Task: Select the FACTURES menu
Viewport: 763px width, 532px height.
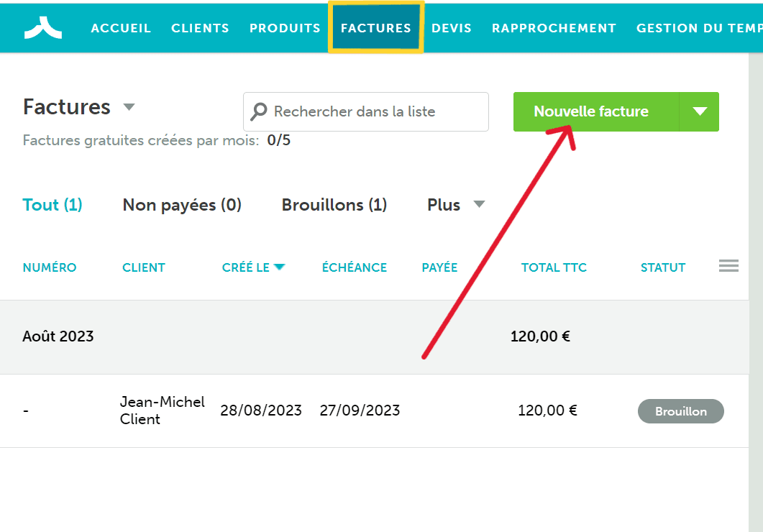Action: click(x=375, y=27)
